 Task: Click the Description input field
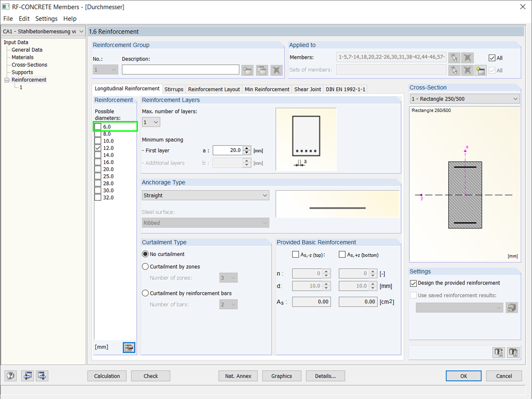(180, 70)
